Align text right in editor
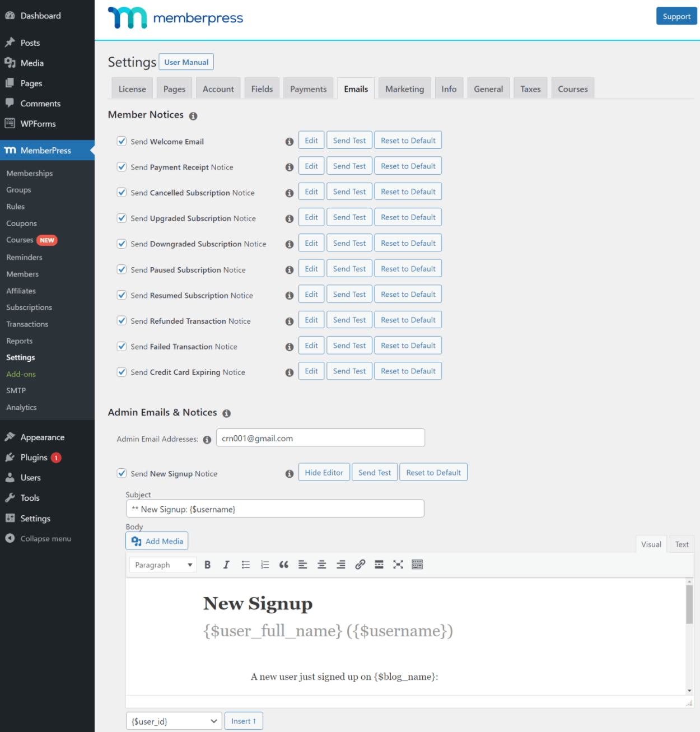700x732 pixels. point(341,565)
